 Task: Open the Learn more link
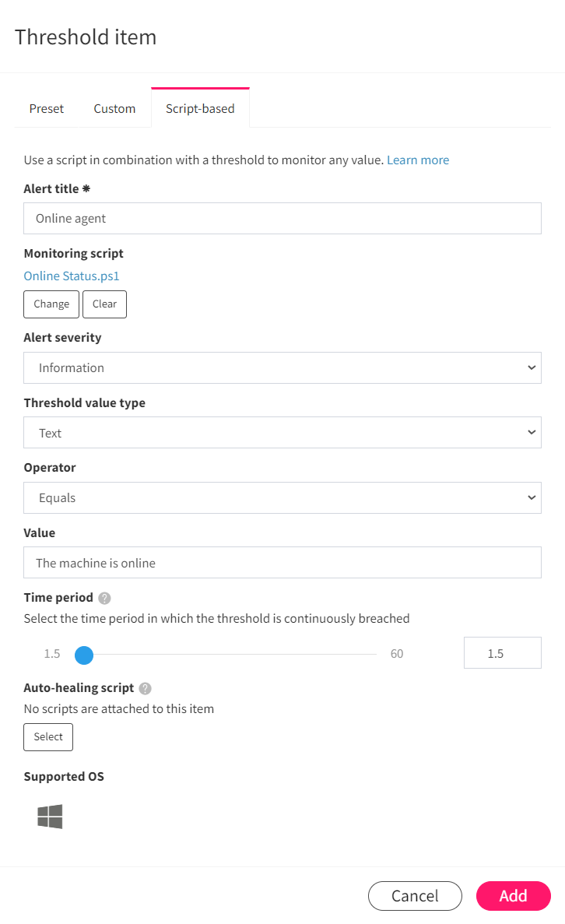tap(418, 160)
